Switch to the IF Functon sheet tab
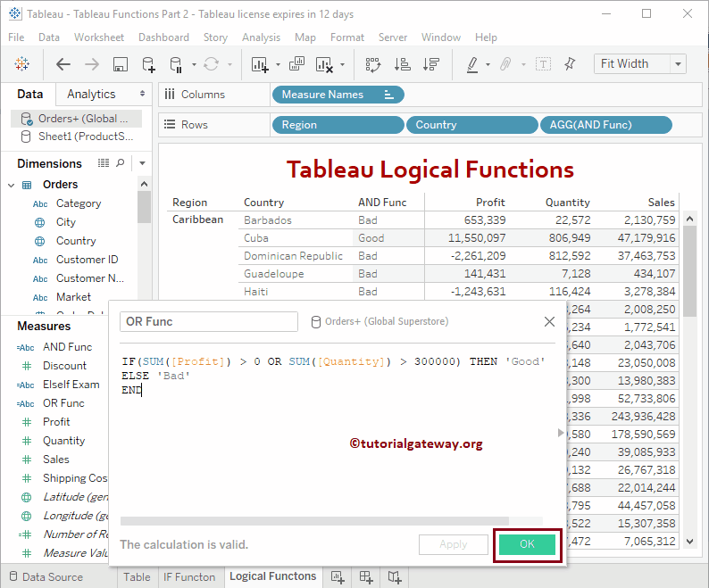 pyautogui.click(x=189, y=576)
